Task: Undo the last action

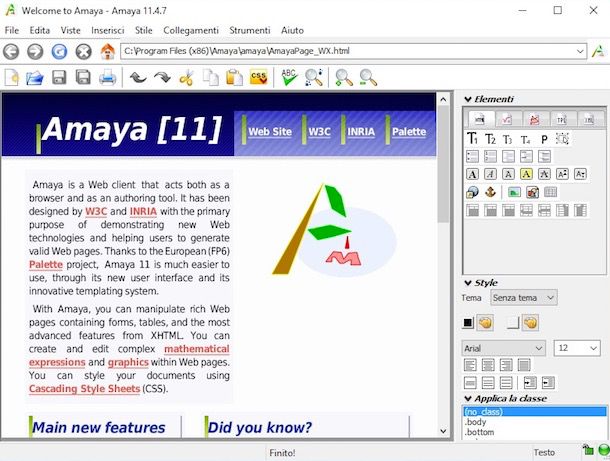Action: click(138, 78)
